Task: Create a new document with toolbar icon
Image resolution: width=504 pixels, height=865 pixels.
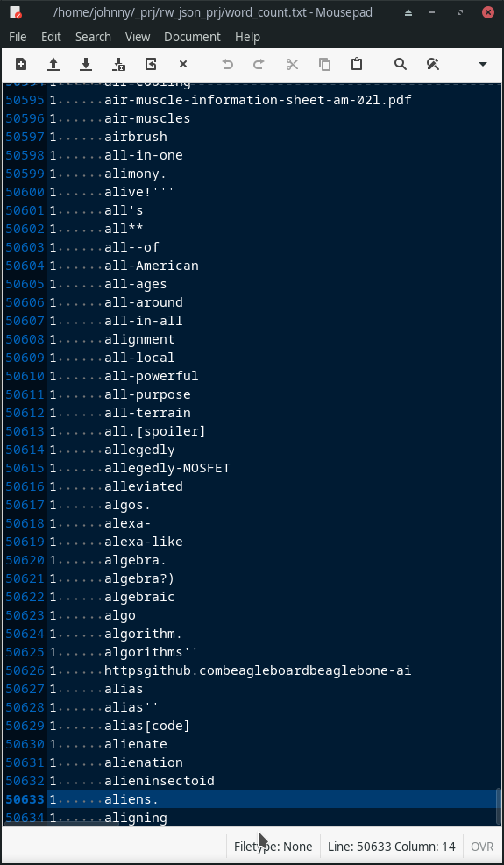Action: pos(20,65)
